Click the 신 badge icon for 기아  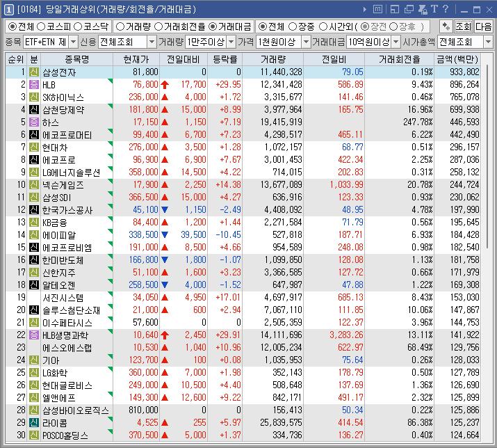click(34, 360)
